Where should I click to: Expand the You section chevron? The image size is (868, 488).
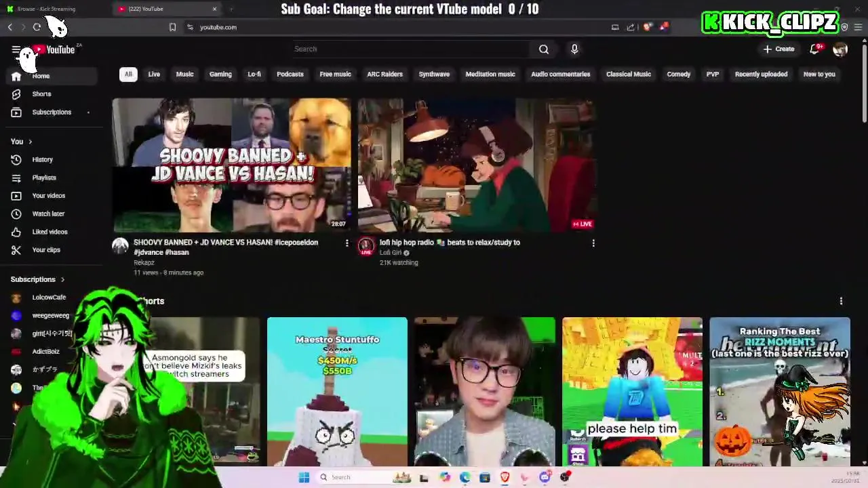click(x=30, y=142)
